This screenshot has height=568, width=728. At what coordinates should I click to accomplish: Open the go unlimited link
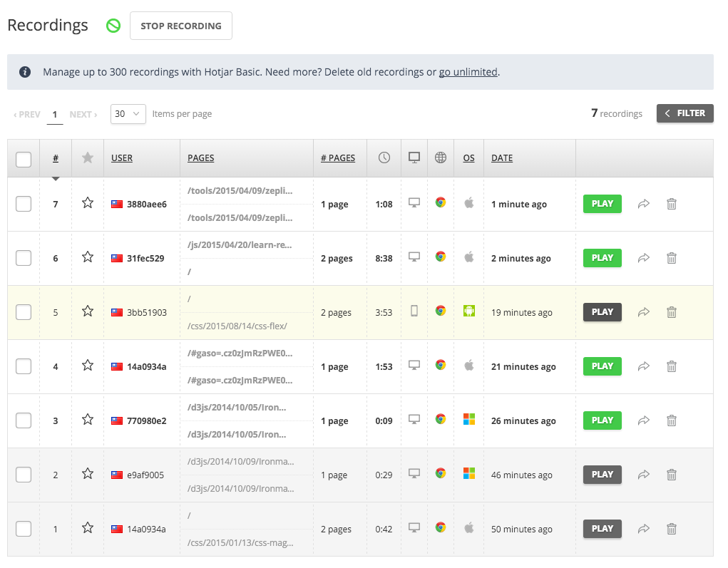(x=468, y=72)
